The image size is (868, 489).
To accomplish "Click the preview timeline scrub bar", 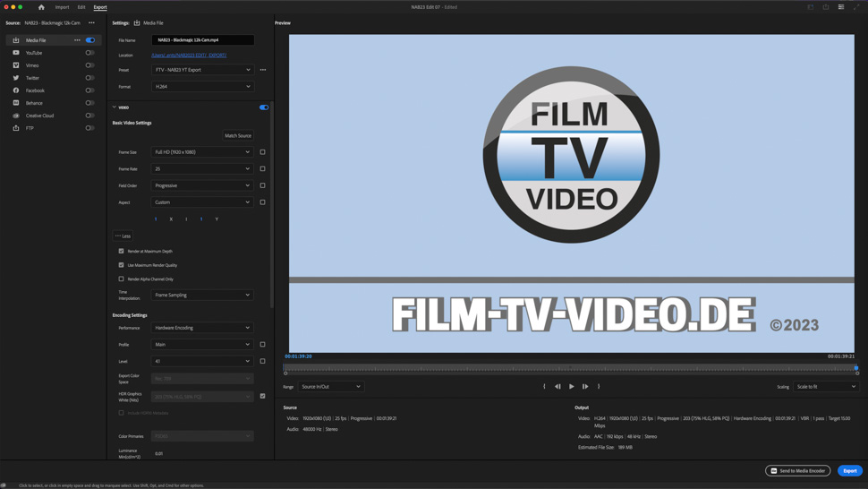I will (x=571, y=368).
